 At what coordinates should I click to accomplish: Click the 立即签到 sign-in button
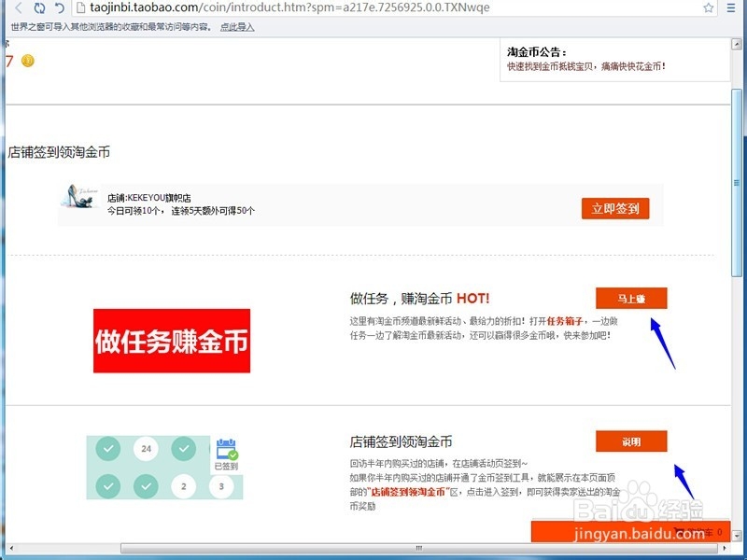613,208
